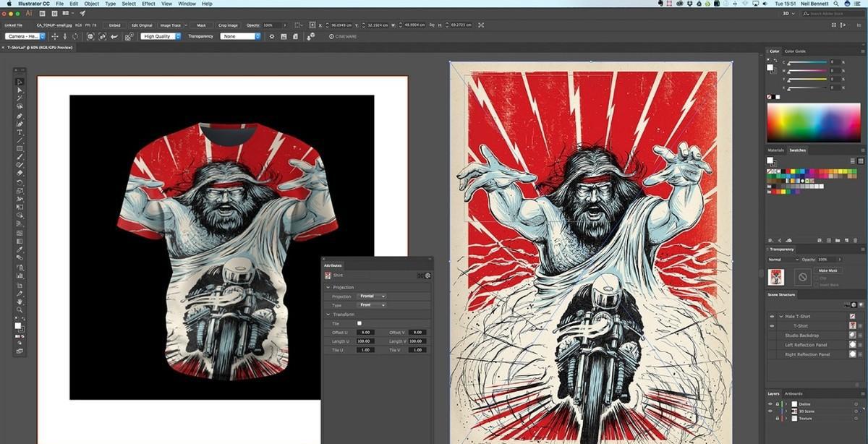Choose the Hand tool
Image resolution: width=868 pixels, height=444 pixels.
[20, 301]
